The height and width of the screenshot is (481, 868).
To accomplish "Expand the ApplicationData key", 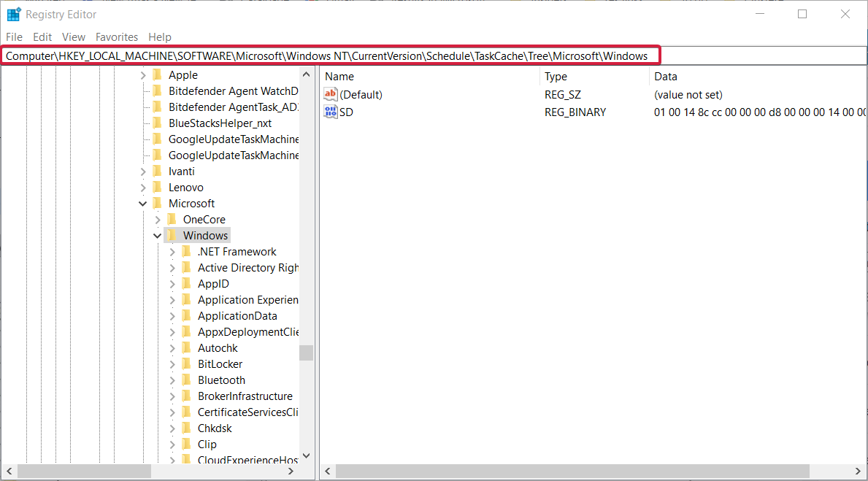I will coord(172,316).
